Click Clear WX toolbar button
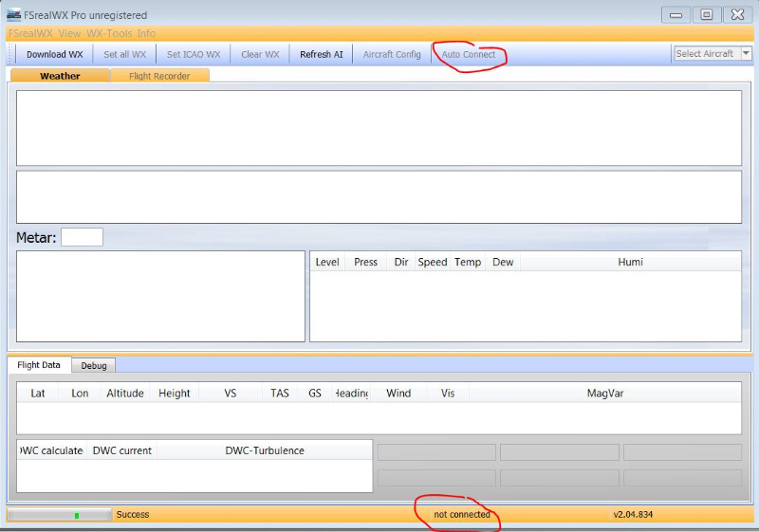The image size is (759, 532). (260, 54)
